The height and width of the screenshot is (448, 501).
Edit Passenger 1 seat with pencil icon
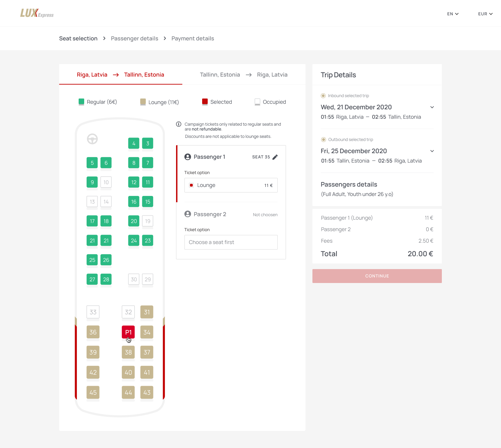coord(275,157)
